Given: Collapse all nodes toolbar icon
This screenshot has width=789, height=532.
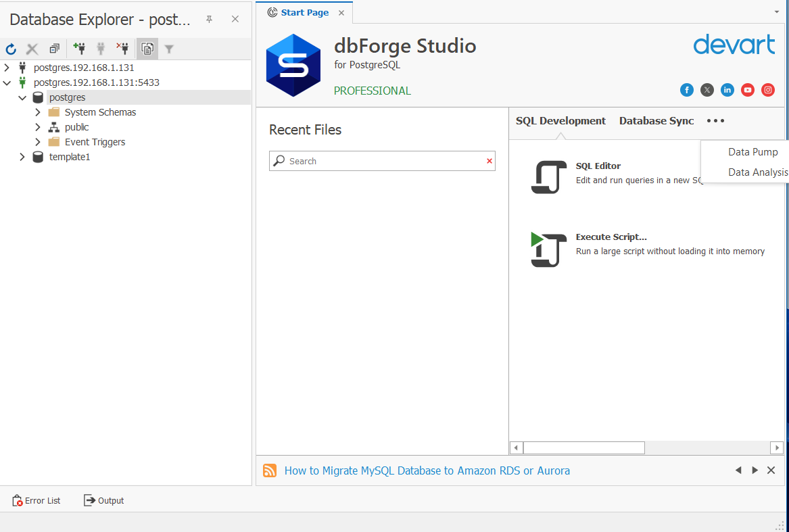Looking at the screenshot, I should (x=54, y=49).
